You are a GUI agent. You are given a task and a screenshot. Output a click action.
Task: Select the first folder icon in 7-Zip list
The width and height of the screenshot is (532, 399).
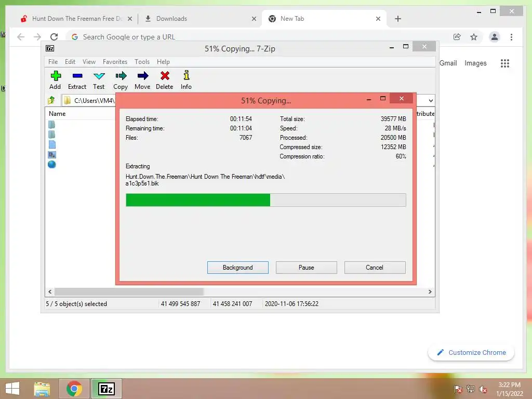click(51, 125)
